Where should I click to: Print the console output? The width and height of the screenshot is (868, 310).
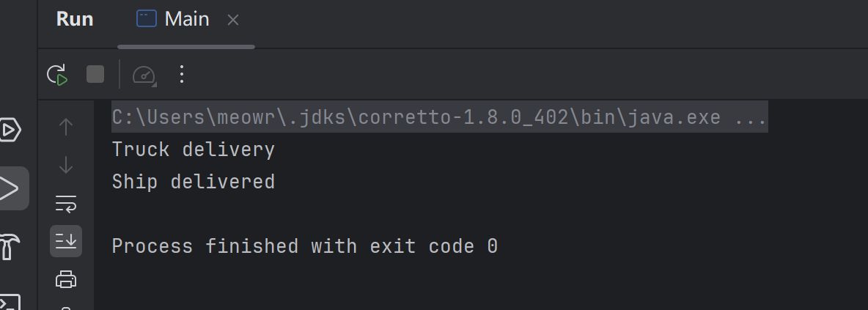[66, 278]
